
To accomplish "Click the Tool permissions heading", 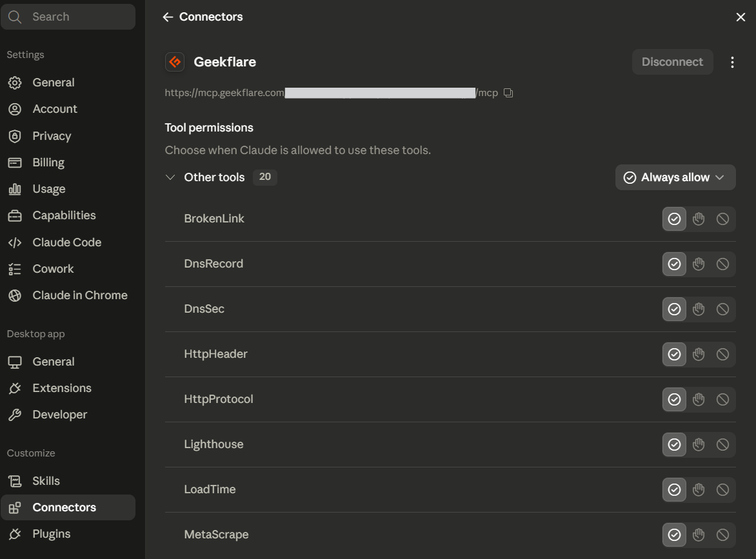I will (209, 128).
